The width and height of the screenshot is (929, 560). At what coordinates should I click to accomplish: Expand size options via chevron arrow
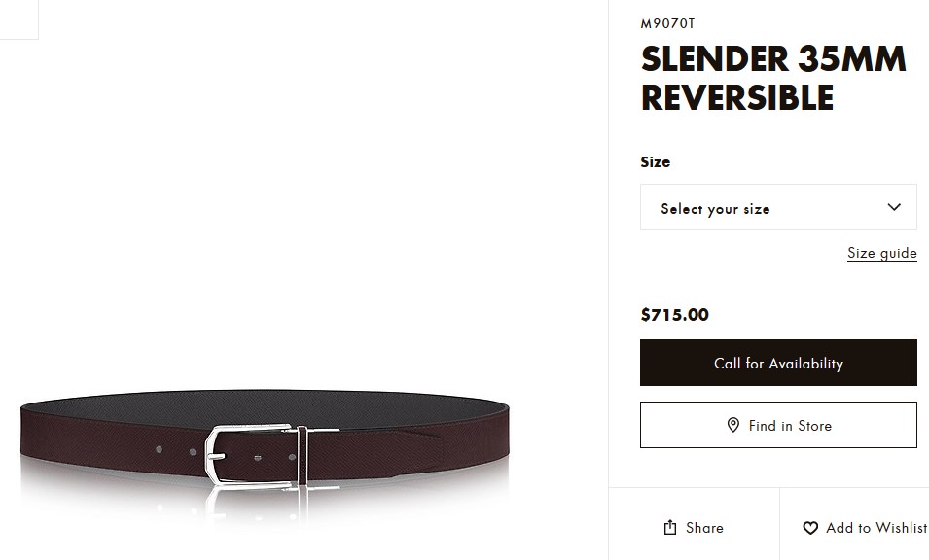[x=894, y=207]
